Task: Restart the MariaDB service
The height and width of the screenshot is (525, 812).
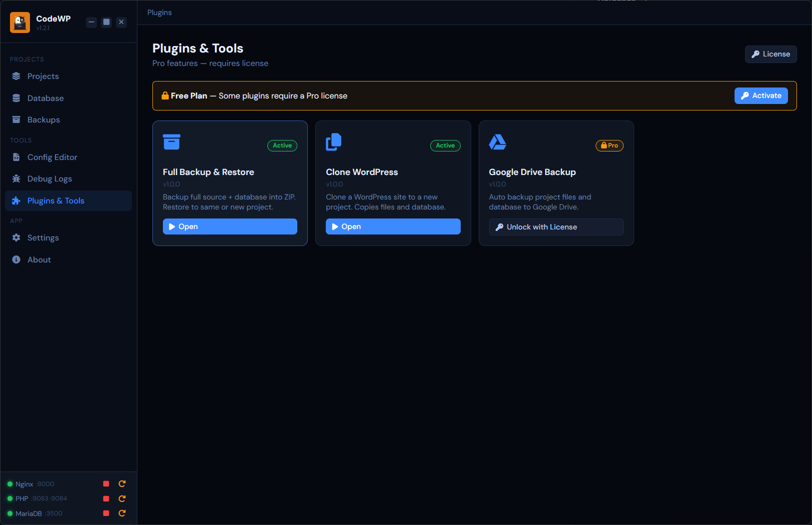Action: (122, 513)
